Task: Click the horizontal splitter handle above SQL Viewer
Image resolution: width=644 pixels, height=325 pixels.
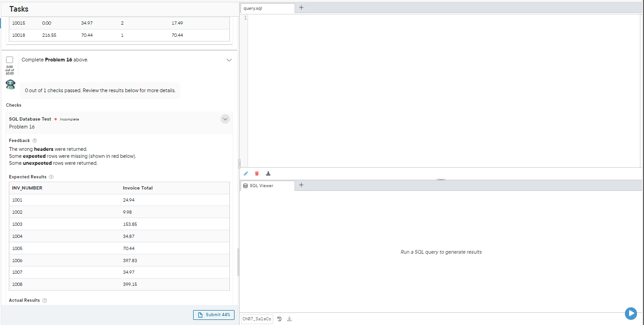Action: pos(441,179)
